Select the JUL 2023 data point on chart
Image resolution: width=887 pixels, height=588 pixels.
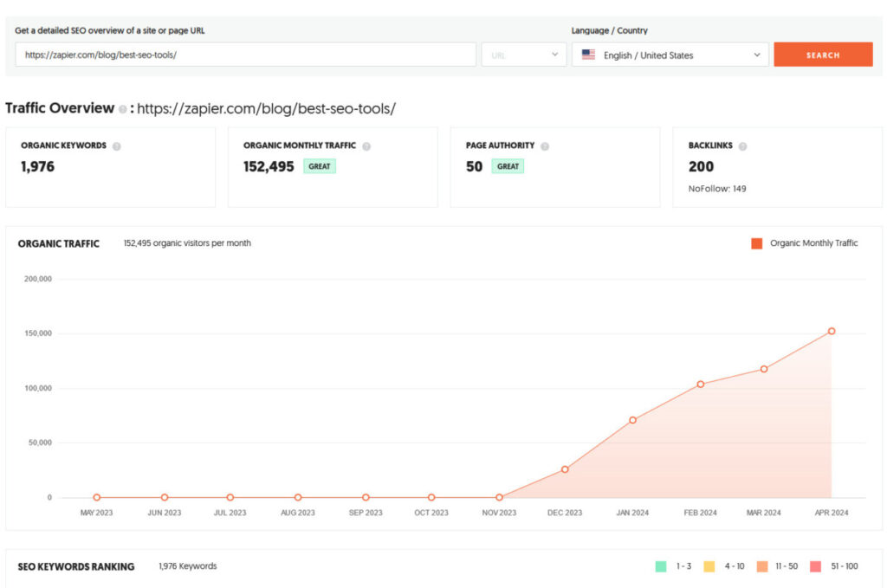coord(230,498)
